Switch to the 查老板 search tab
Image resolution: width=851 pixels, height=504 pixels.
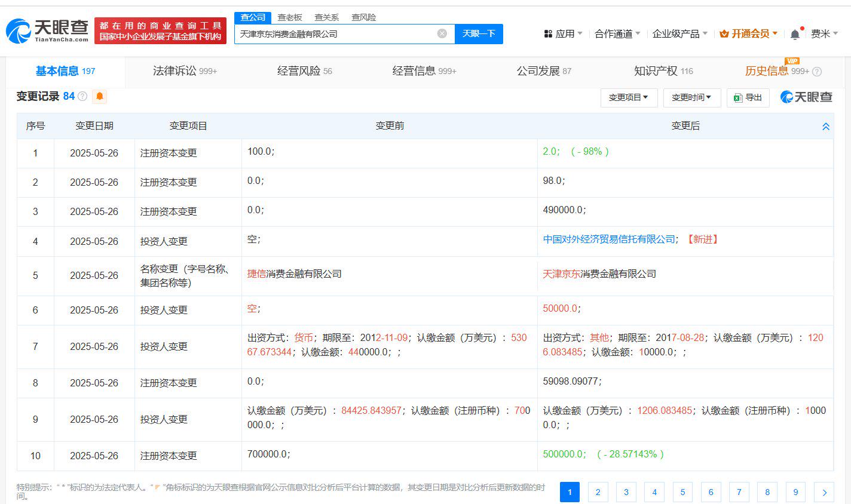click(x=289, y=17)
